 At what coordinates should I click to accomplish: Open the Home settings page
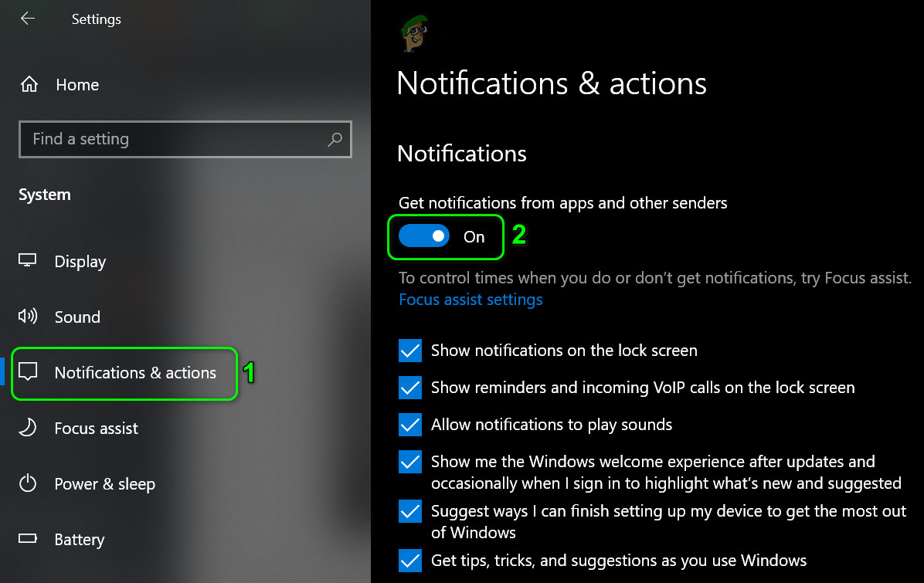click(x=77, y=85)
